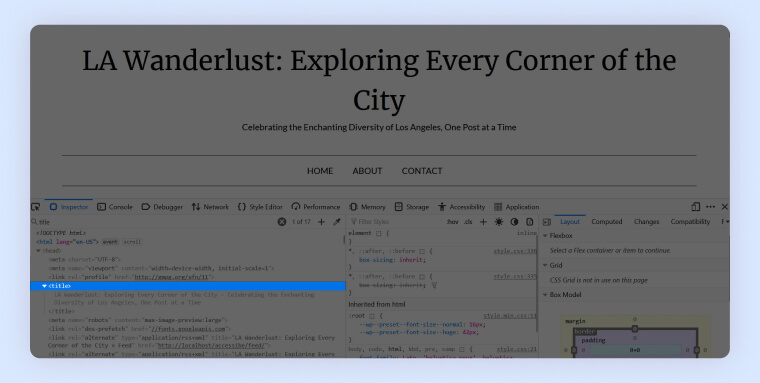Open the Inspector panel tab
Image resolution: width=760 pixels, height=383 pixels.
pyautogui.click(x=69, y=207)
